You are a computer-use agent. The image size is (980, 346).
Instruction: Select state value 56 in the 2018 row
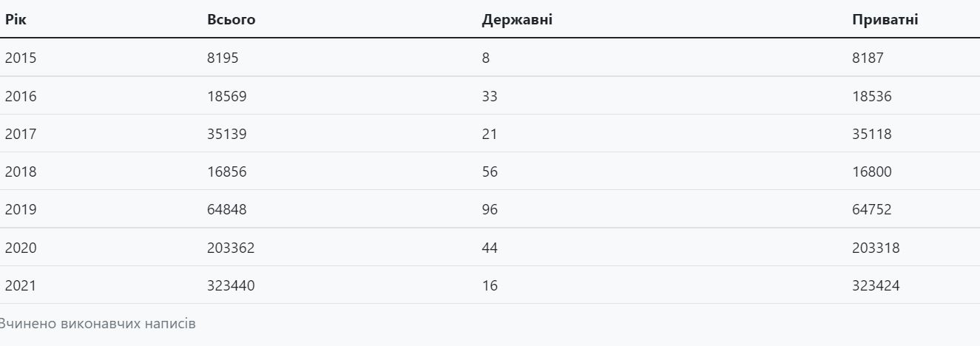click(x=490, y=172)
